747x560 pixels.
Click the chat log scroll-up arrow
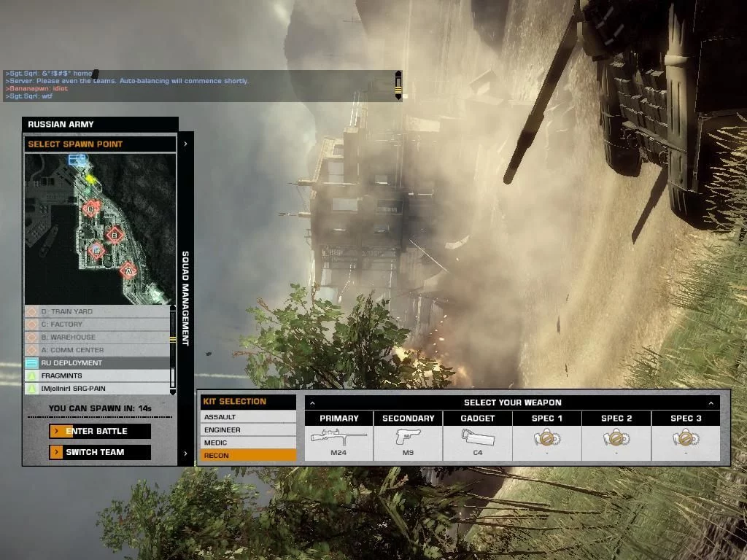tap(398, 74)
